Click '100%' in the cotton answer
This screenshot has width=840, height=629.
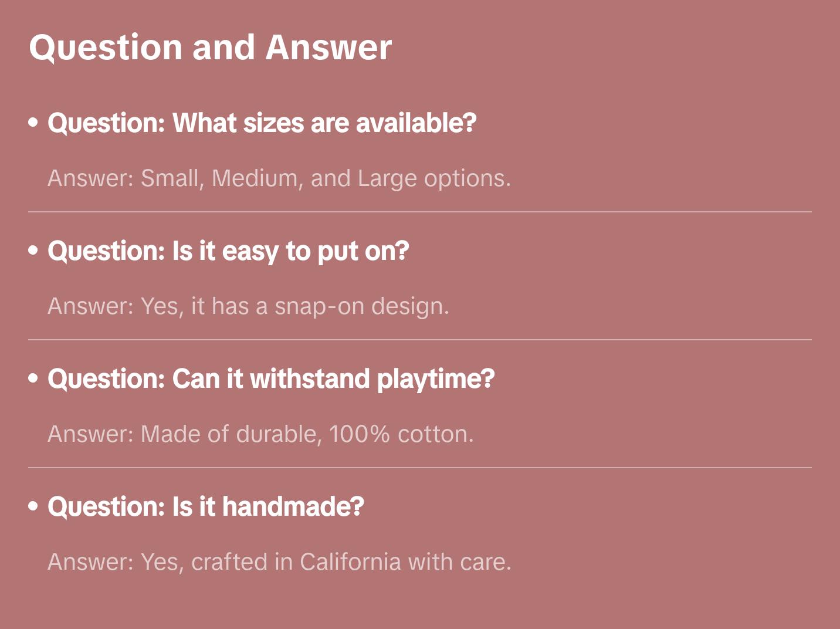coord(359,434)
